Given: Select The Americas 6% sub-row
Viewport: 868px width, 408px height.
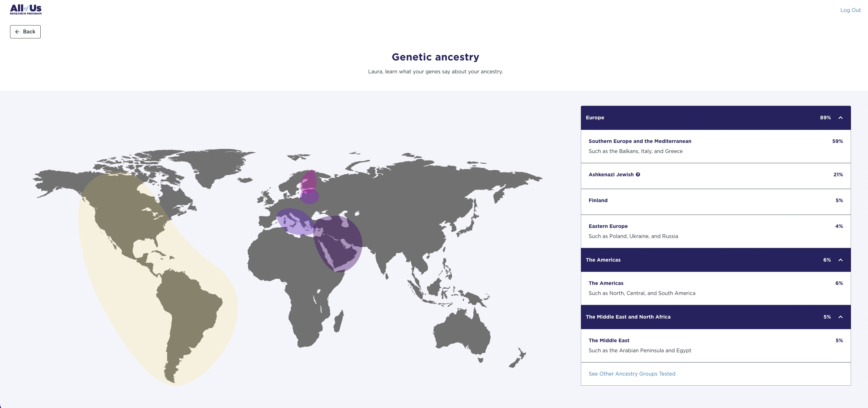Looking at the screenshot, I should point(716,288).
